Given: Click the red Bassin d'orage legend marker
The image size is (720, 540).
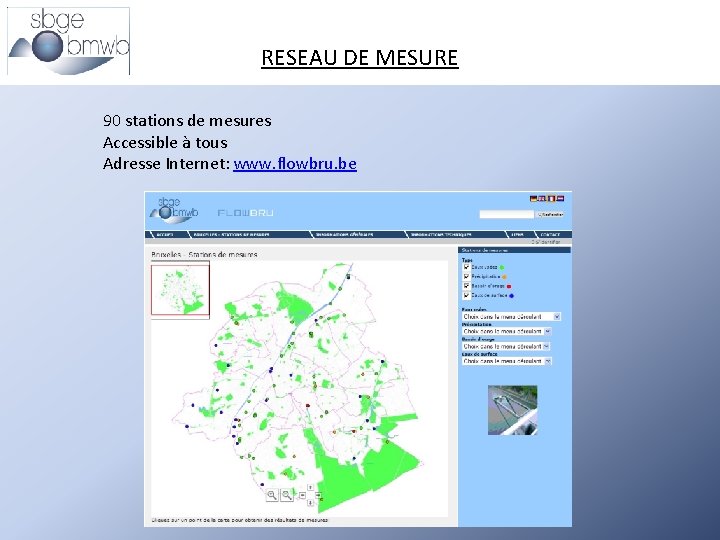Looking at the screenshot, I should pos(509,286).
